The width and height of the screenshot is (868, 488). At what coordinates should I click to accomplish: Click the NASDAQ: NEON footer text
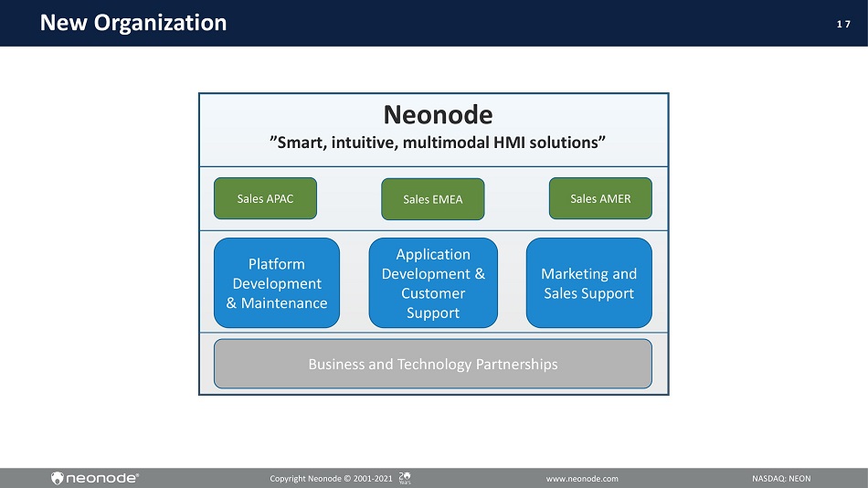coord(781,479)
